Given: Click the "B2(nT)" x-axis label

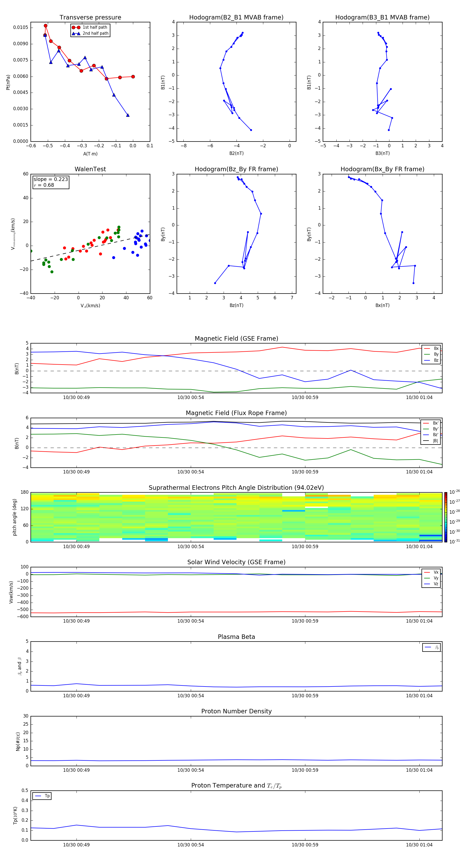Looking at the screenshot, I should pyautogui.click(x=236, y=154).
